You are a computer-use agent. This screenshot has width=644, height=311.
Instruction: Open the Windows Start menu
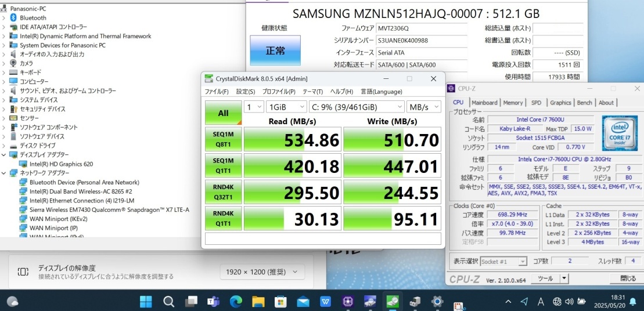[146, 302]
